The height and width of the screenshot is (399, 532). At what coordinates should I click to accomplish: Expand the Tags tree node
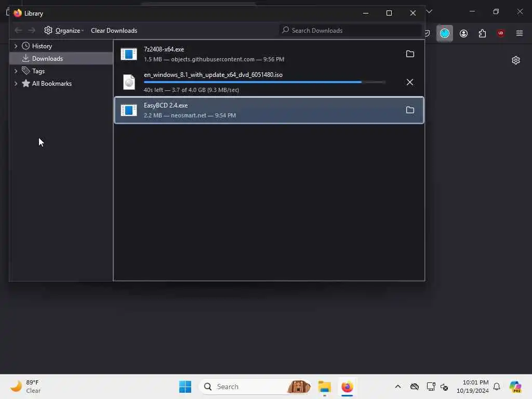(x=16, y=71)
